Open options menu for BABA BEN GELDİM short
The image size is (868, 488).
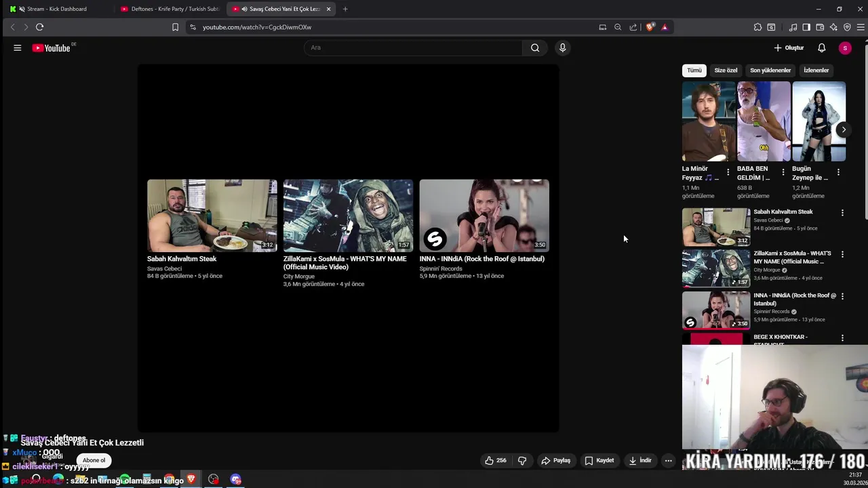coord(783,172)
